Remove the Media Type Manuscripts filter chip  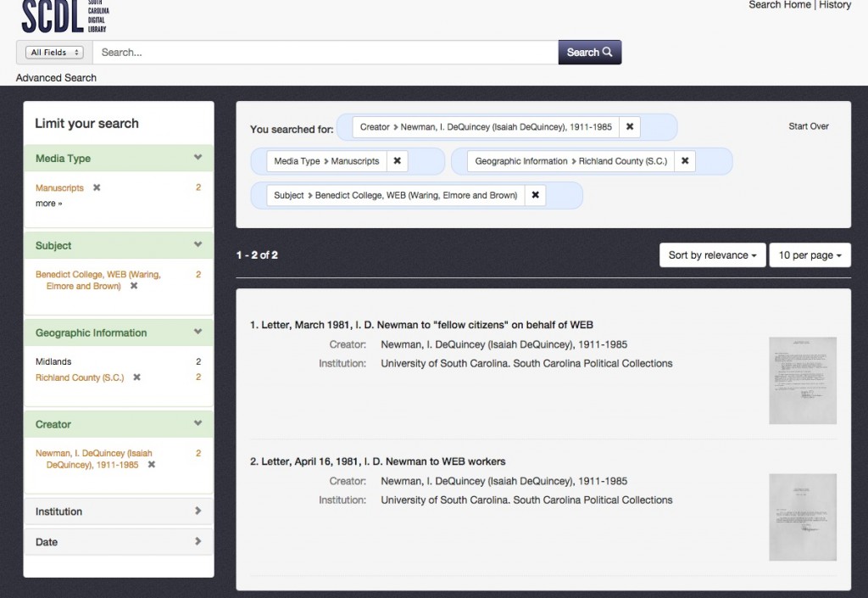pyautogui.click(x=397, y=161)
